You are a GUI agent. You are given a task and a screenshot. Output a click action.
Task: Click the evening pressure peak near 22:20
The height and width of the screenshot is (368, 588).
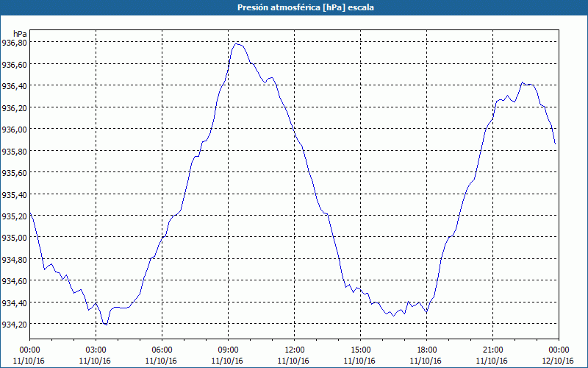[x=522, y=82]
